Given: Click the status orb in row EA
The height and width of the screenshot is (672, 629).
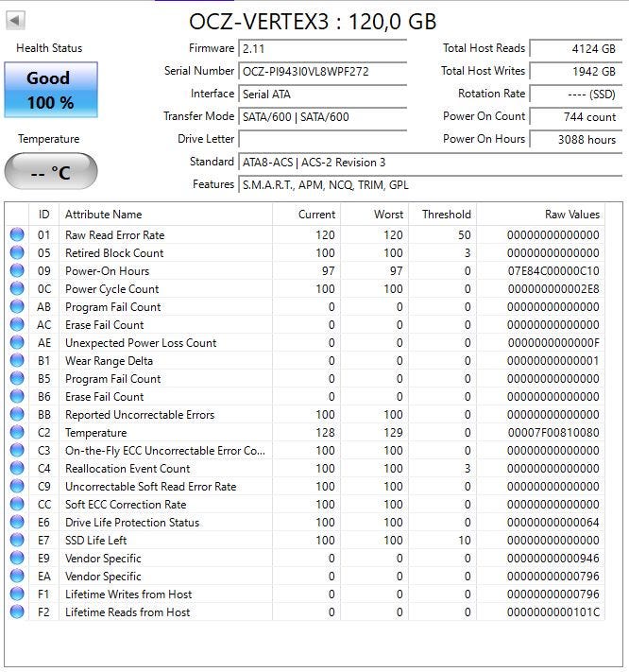Looking at the screenshot, I should (17, 577).
